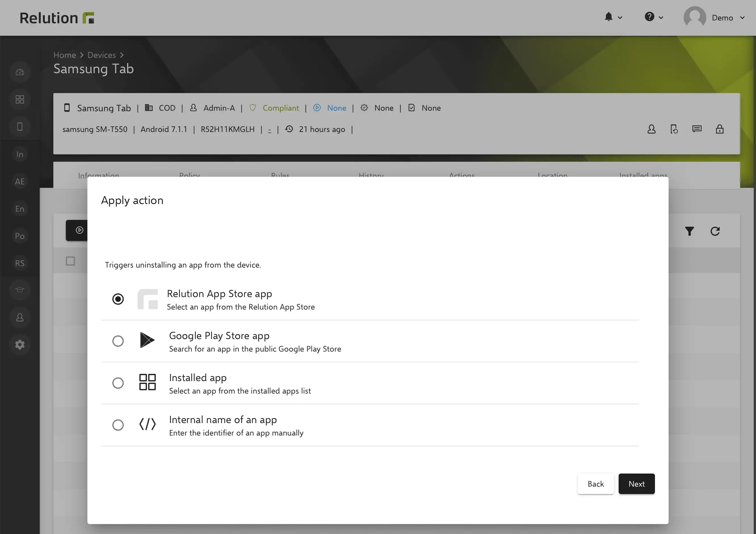Click '21 hours ago' last connection text
This screenshot has width=756, height=534.
322,129
